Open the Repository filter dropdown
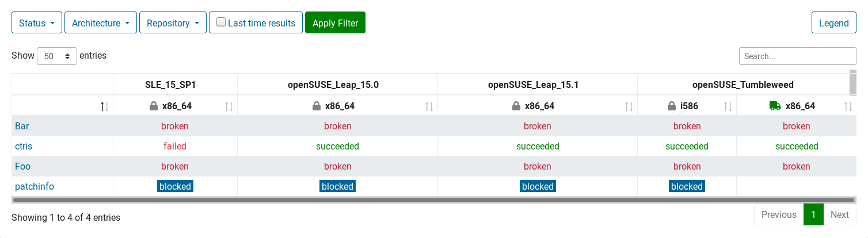Screen dimensions: 868x238 coord(173,23)
